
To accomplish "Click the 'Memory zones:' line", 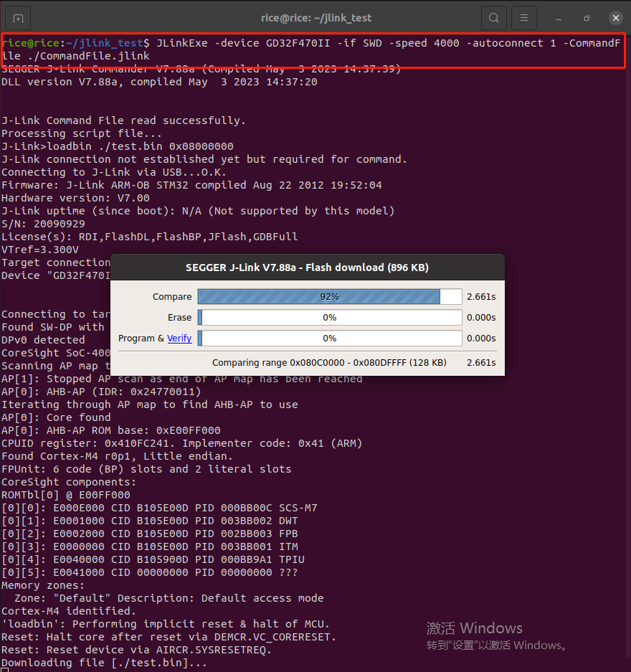I will point(43,585).
